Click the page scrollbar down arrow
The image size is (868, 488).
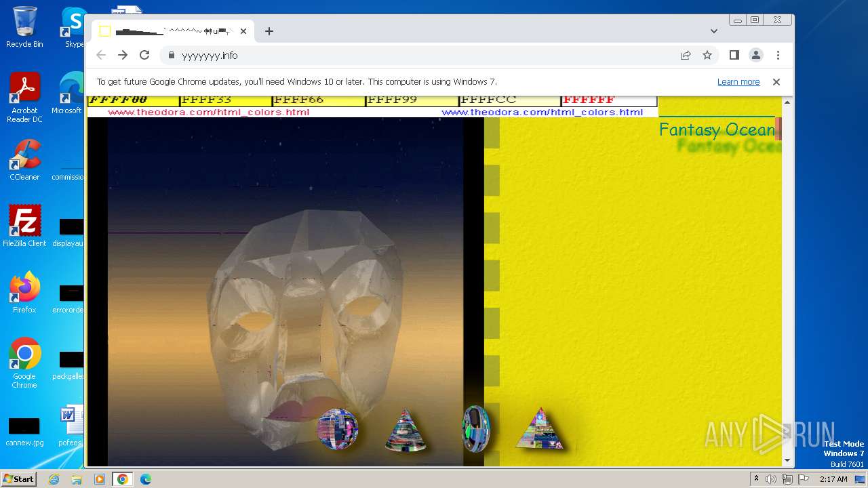(787, 460)
